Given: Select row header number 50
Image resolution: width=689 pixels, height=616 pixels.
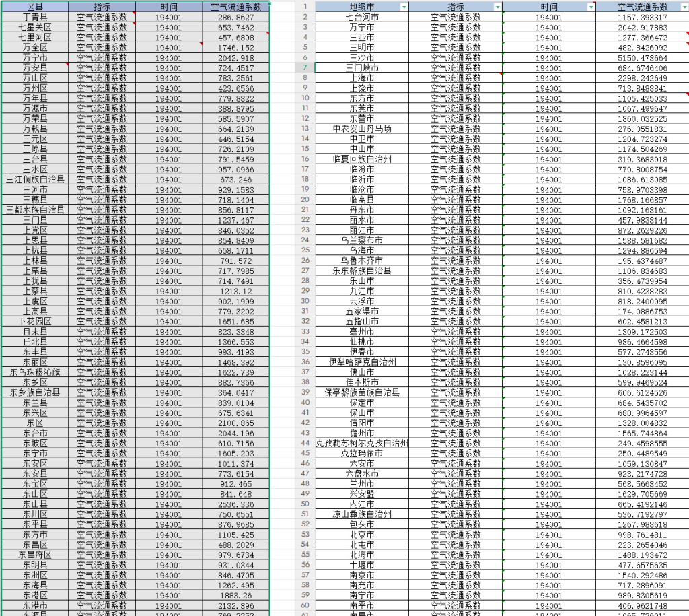Looking at the screenshot, I should pos(305,504).
